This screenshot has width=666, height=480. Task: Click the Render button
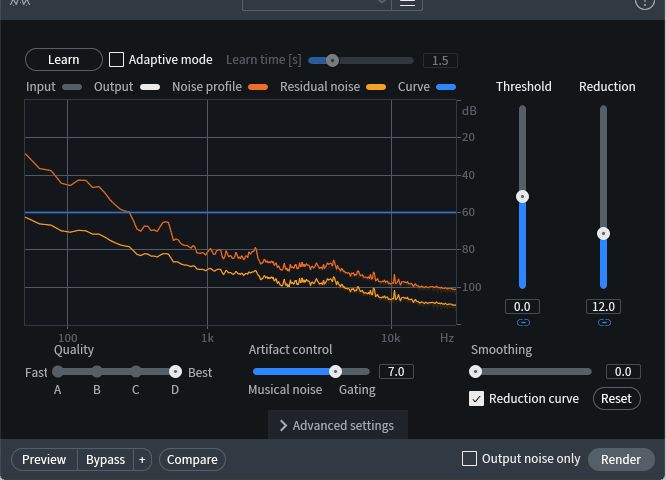coord(621,460)
